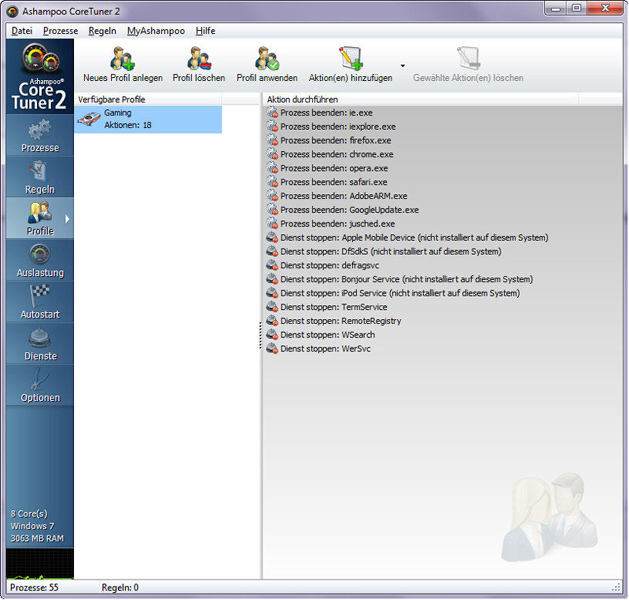Image resolution: width=629 pixels, height=600 pixels.
Task: Click icon beside Prozess beenden: opera.exe
Action: (272, 168)
